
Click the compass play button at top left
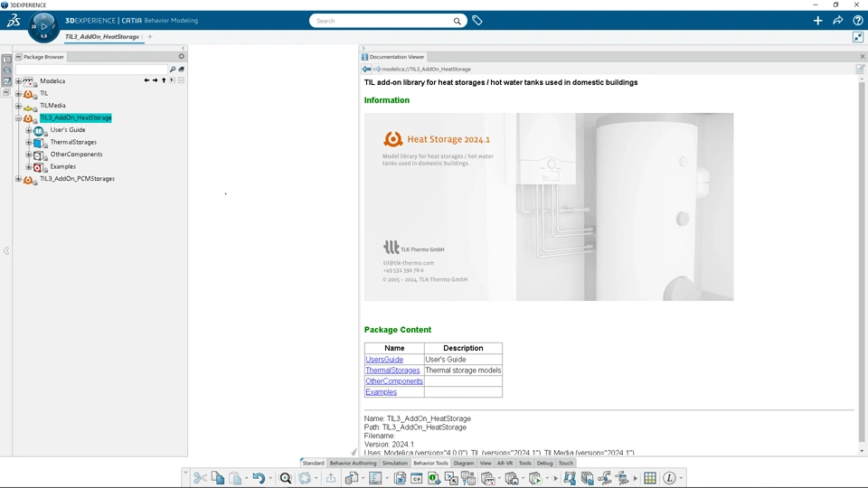(x=43, y=25)
